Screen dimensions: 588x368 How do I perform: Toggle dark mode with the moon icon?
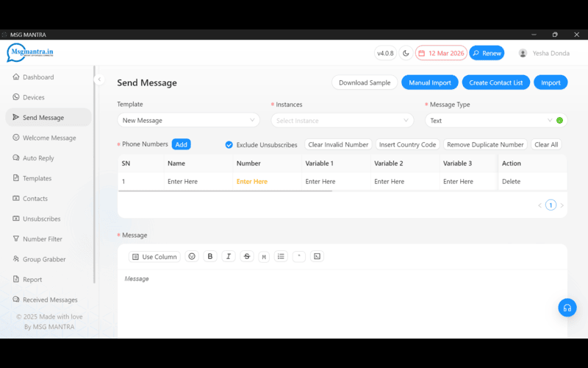point(406,53)
